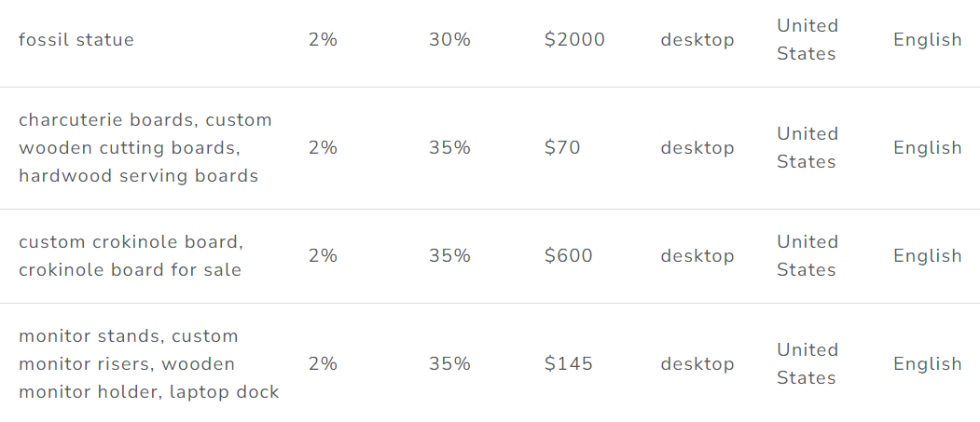Click "United States" in the crokinole row

pyautogui.click(x=807, y=256)
